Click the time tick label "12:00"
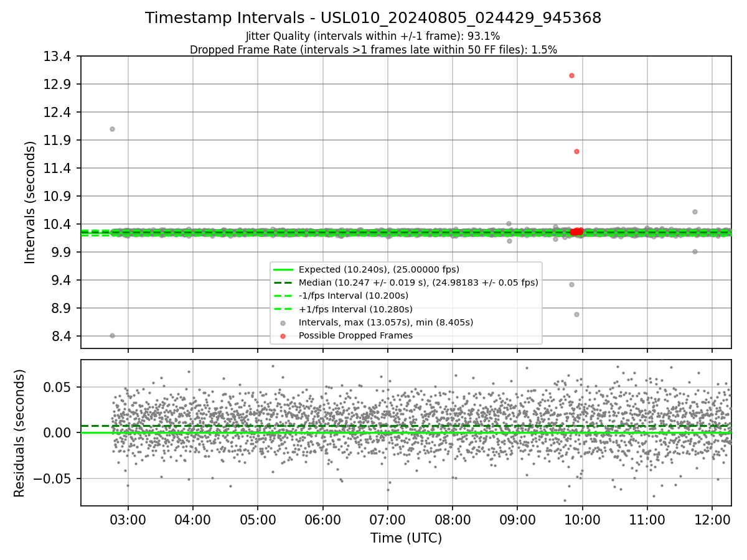This screenshot has height=560, width=747. (712, 519)
